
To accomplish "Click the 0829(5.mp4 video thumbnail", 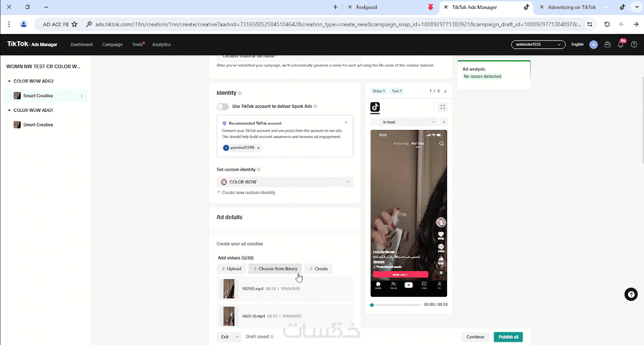I will click(x=229, y=289).
